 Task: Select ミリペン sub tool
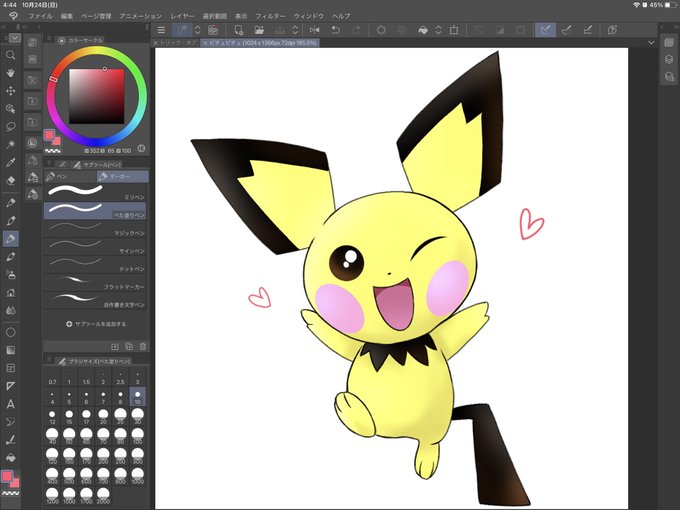coord(95,192)
